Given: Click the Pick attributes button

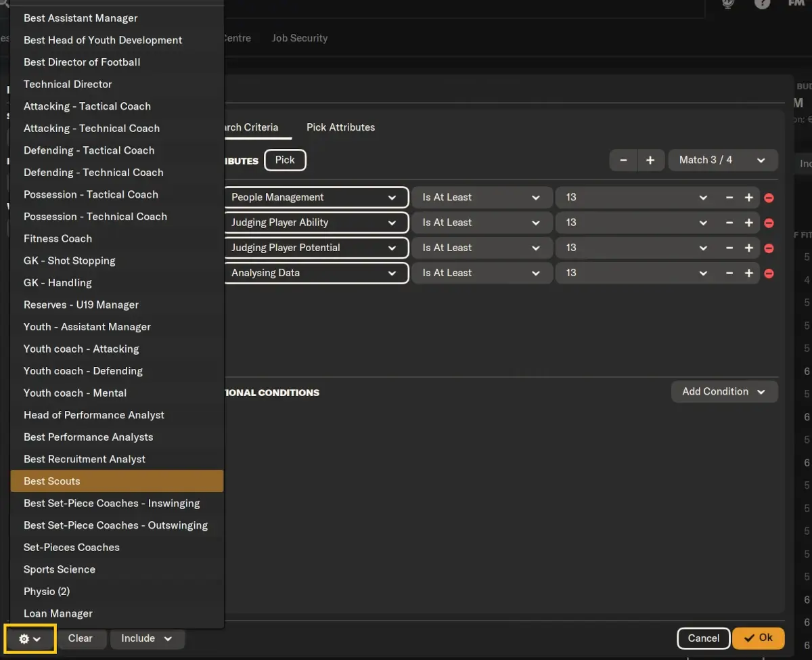Looking at the screenshot, I should pyautogui.click(x=285, y=160).
